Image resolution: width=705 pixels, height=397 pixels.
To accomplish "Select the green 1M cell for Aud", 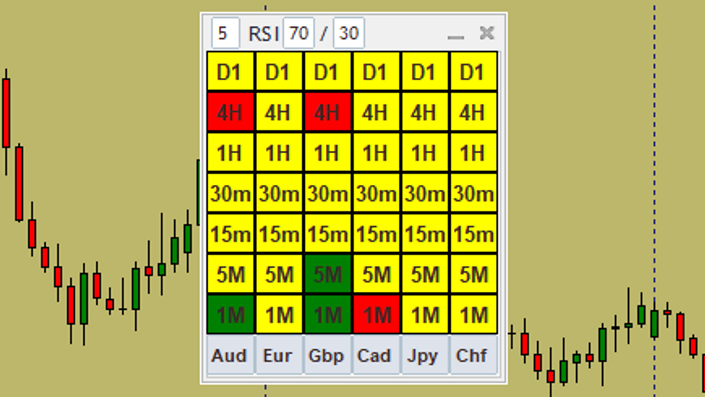I will 230,314.
